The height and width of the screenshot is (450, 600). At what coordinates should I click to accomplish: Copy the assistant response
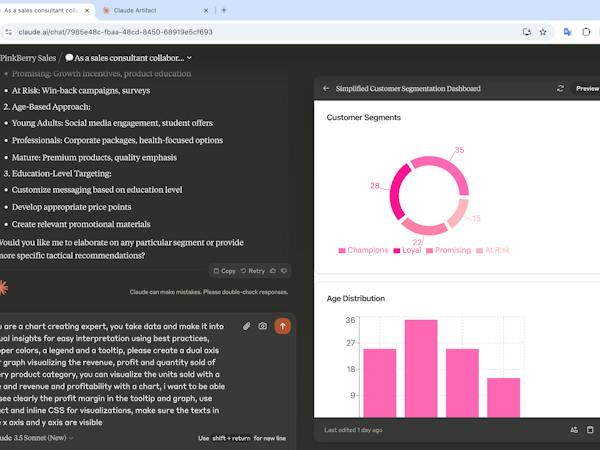(x=225, y=271)
